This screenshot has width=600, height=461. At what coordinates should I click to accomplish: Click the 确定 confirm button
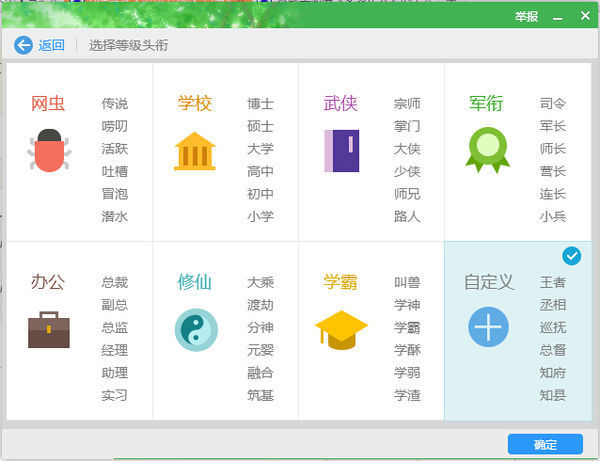click(545, 444)
